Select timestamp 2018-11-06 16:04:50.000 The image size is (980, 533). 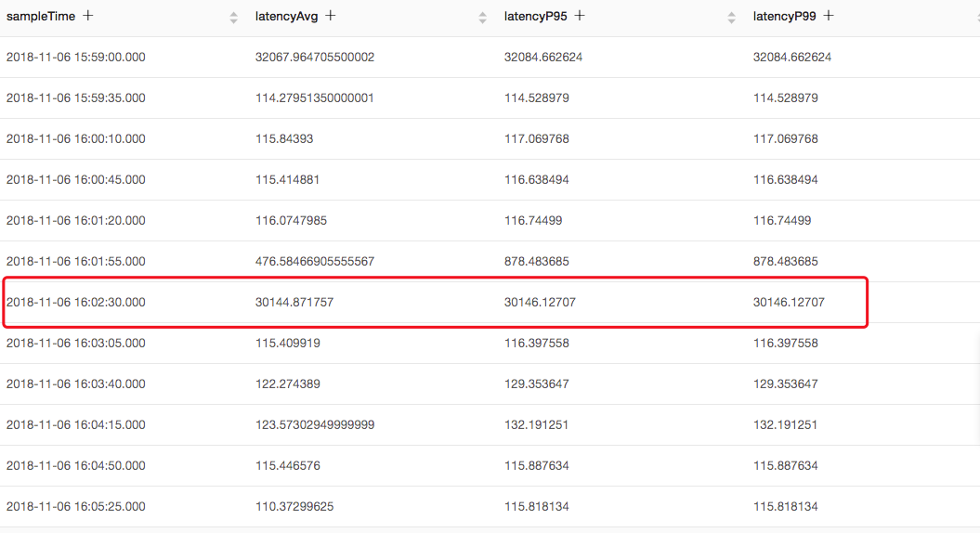75,465
